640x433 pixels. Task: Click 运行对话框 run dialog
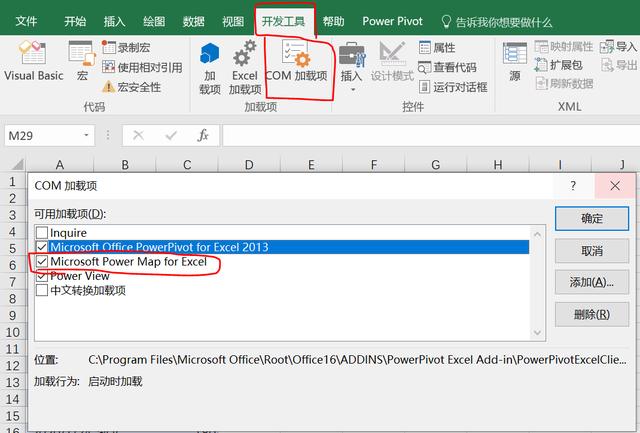453,87
